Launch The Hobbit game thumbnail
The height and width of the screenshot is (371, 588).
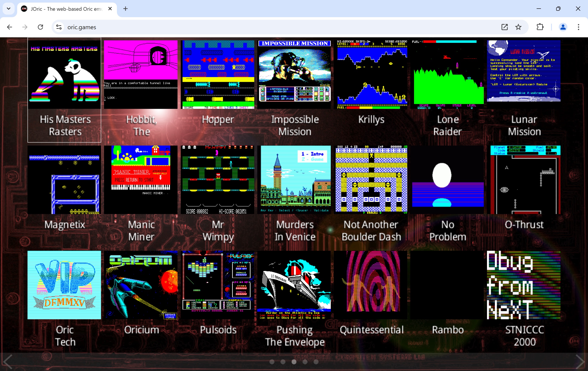pos(141,75)
